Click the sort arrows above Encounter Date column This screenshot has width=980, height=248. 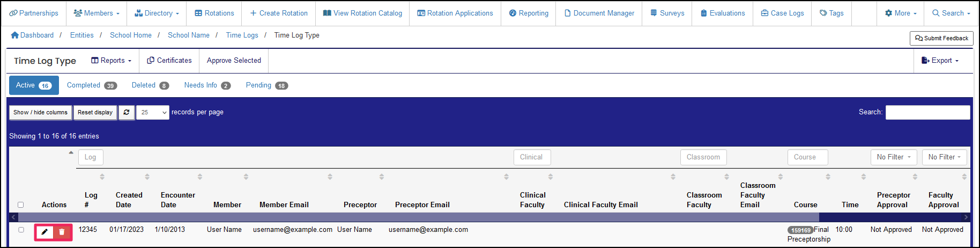click(199, 177)
